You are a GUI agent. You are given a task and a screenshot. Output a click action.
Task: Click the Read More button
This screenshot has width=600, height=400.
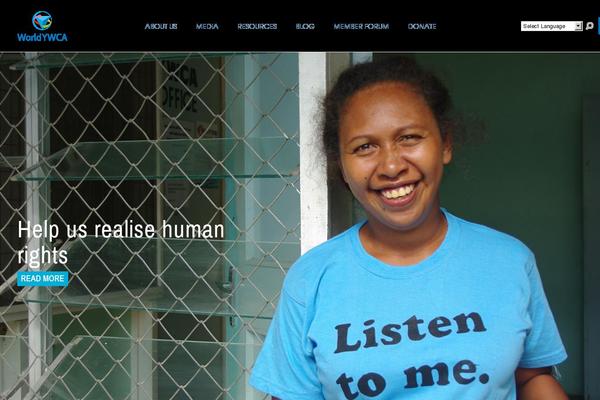coord(42,279)
